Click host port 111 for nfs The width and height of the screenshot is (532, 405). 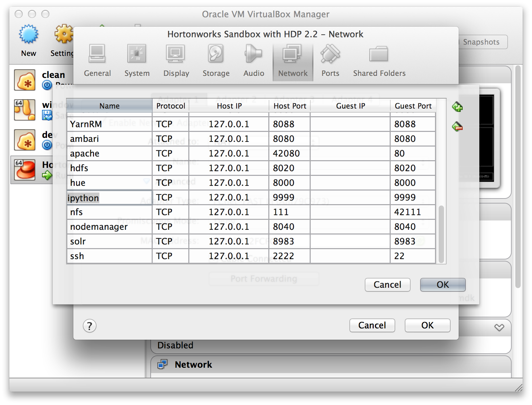(x=290, y=212)
